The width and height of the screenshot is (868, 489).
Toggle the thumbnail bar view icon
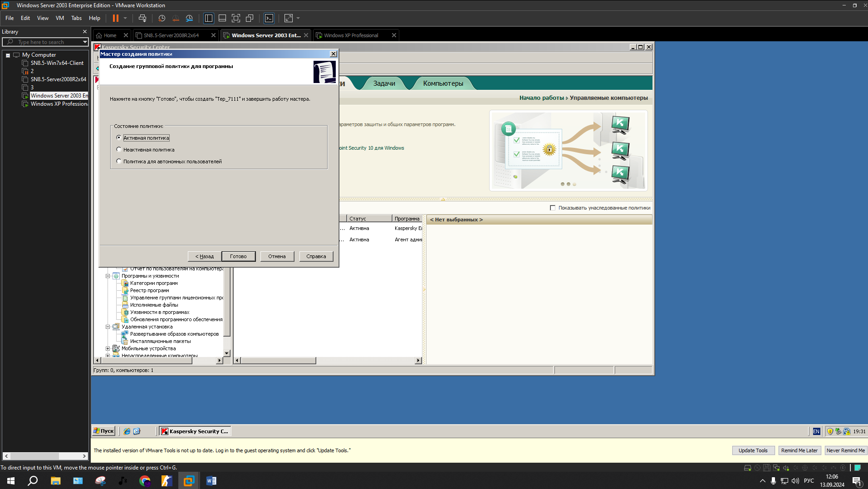222,18
